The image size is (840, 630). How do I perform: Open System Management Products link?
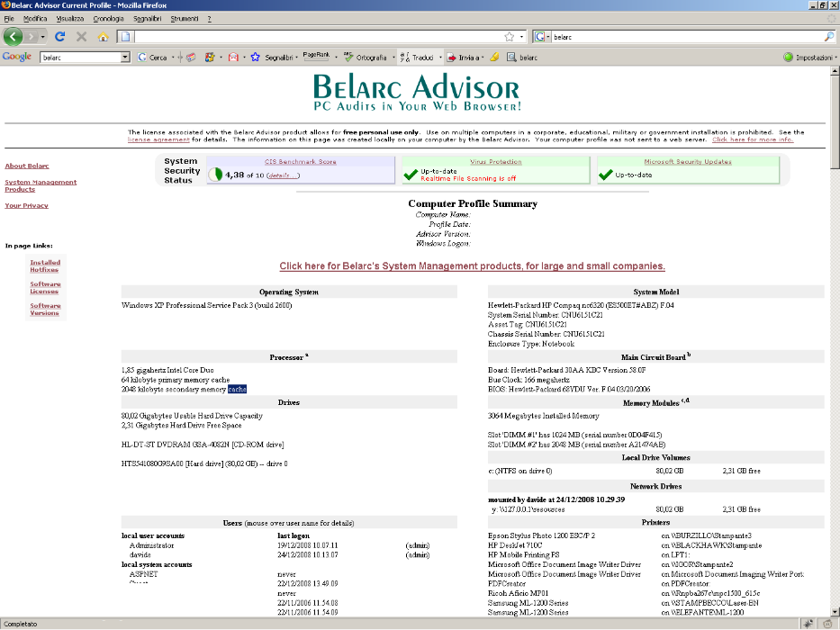pyautogui.click(x=41, y=185)
